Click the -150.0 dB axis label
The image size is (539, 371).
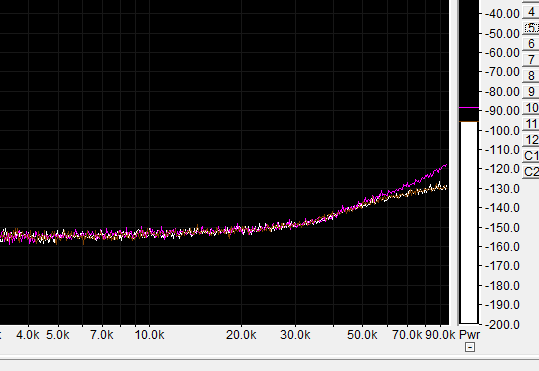click(502, 227)
